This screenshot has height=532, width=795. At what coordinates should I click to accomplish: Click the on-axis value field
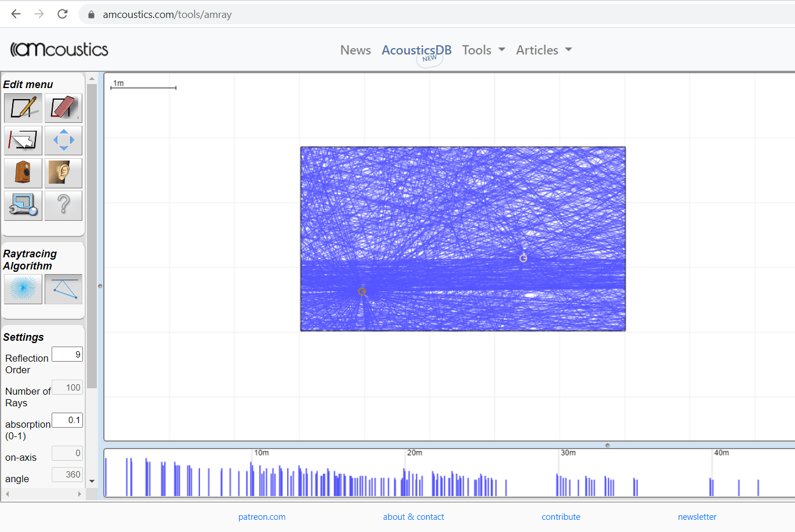coord(67,453)
